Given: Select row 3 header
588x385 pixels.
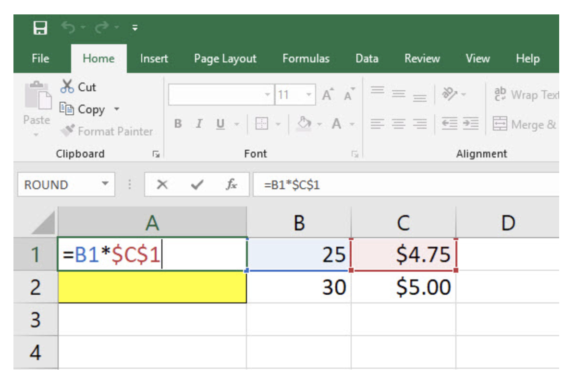Looking at the screenshot, I should (36, 319).
